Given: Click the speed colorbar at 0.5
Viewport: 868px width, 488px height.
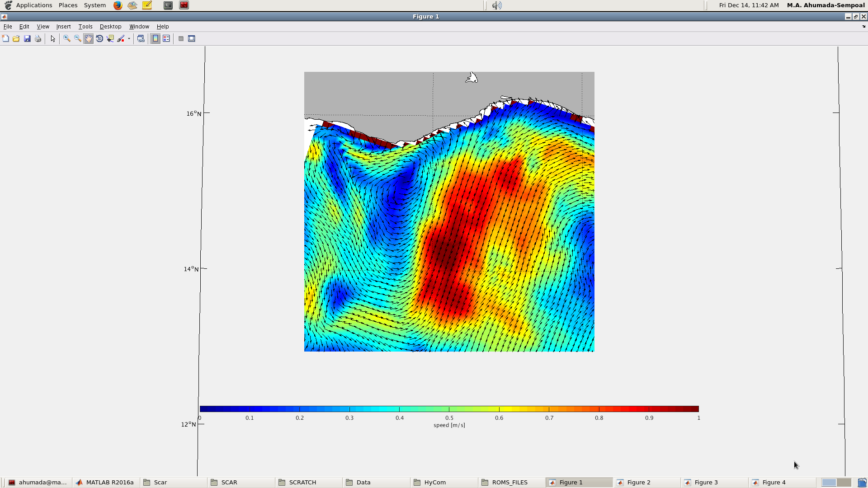Looking at the screenshot, I should 449,409.
